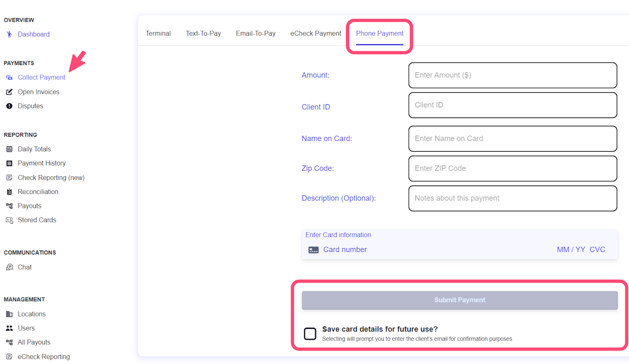This screenshot has height=364, width=629.
Task: Enable Save card details for future use
Action: (x=310, y=334)
